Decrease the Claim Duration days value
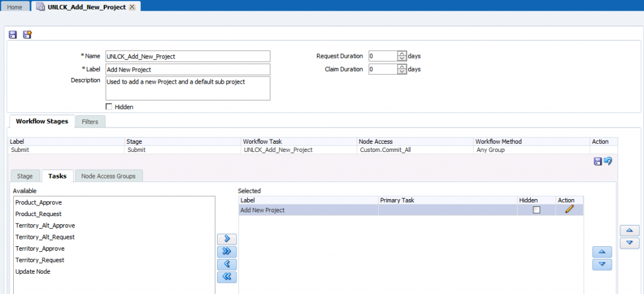 (x=402, y=72)
